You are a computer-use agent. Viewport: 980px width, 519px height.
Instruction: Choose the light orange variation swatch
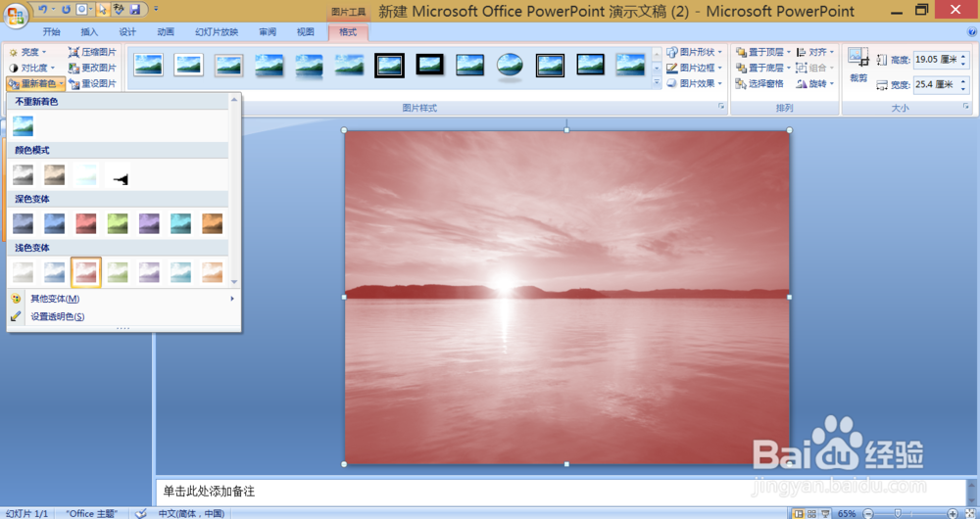pos(212,272)
